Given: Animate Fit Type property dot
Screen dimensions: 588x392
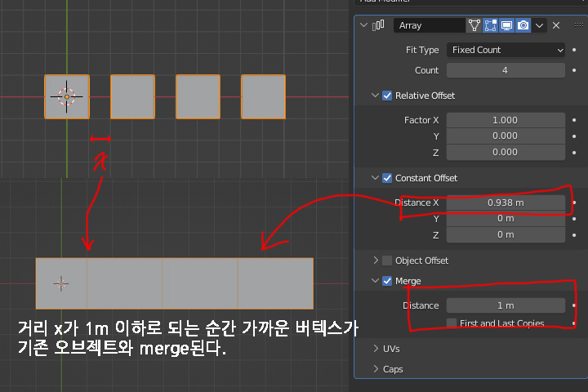Looking at the screenshot, I should pyautogui.click(x=574, y=50).
